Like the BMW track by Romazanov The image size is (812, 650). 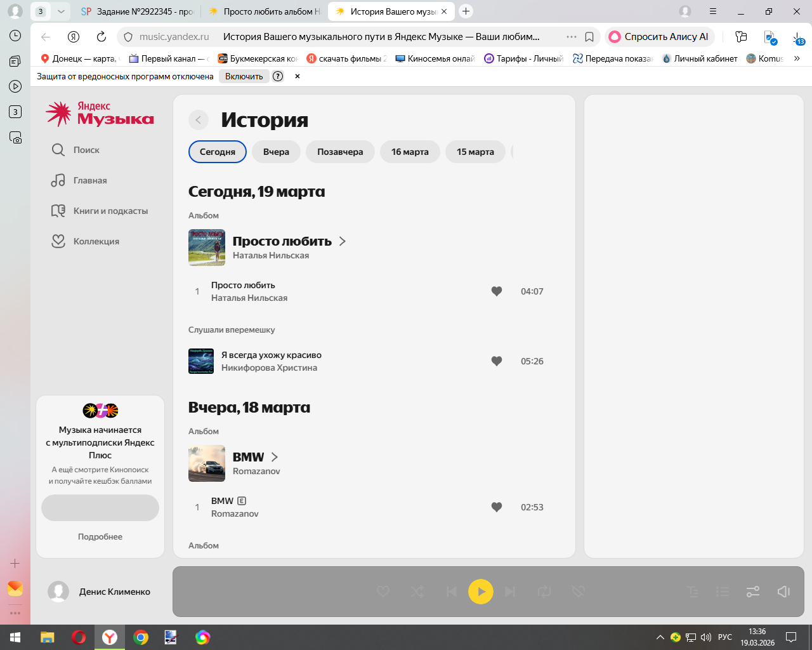coord(497,507)
